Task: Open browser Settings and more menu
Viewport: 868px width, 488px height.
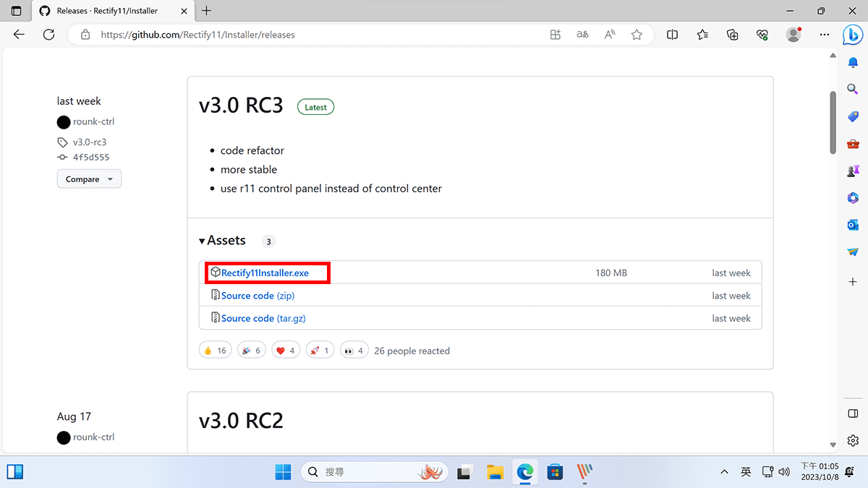Action: [825, 35]
